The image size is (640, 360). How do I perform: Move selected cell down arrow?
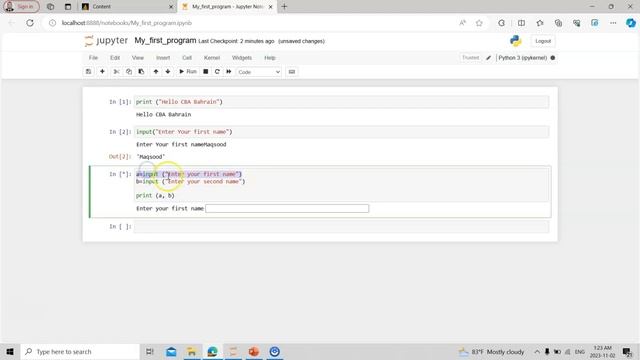pyautogui.click(x=168, y=72)
